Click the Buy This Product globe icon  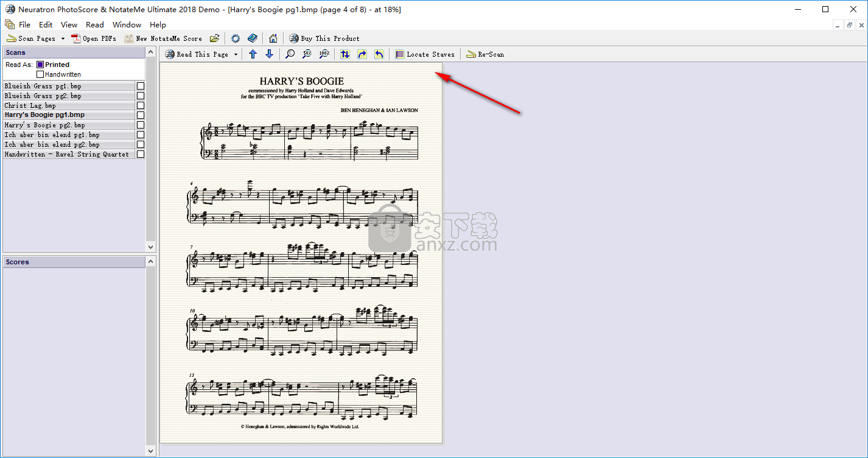(x=293, y=38)
